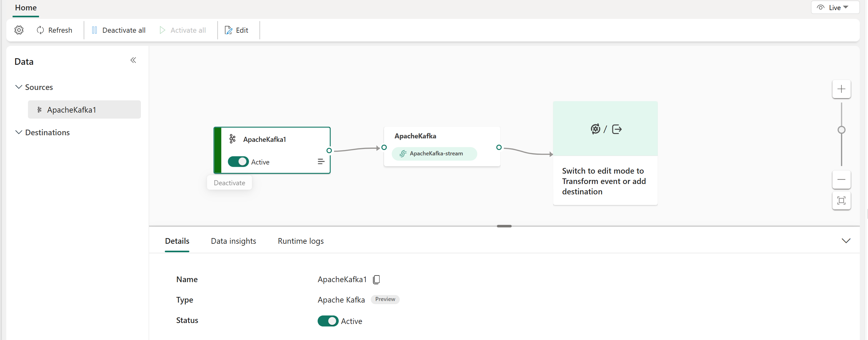Click the fit-to-view canvas icon
This screenshot has height=340, width=868.
pos(841,201)
